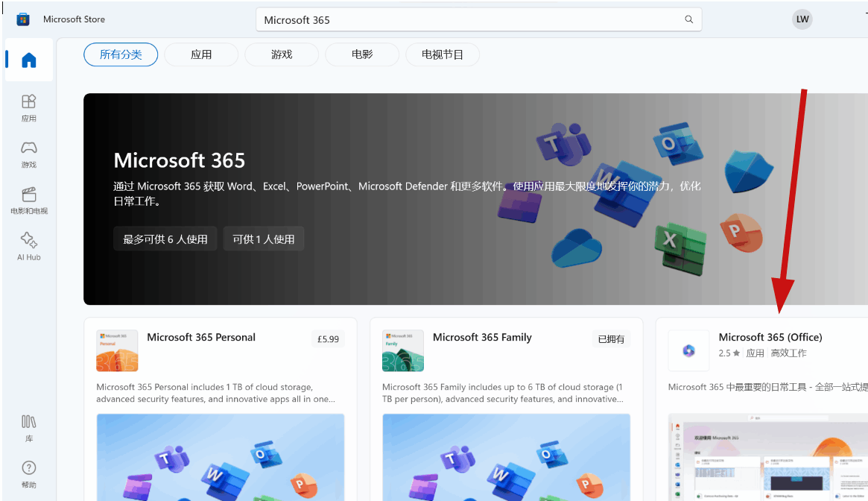Screen dimensions: 868x501
Task: Open the Microsoft 365 Family screenshot thumbnail
Action: coord(506,457)
